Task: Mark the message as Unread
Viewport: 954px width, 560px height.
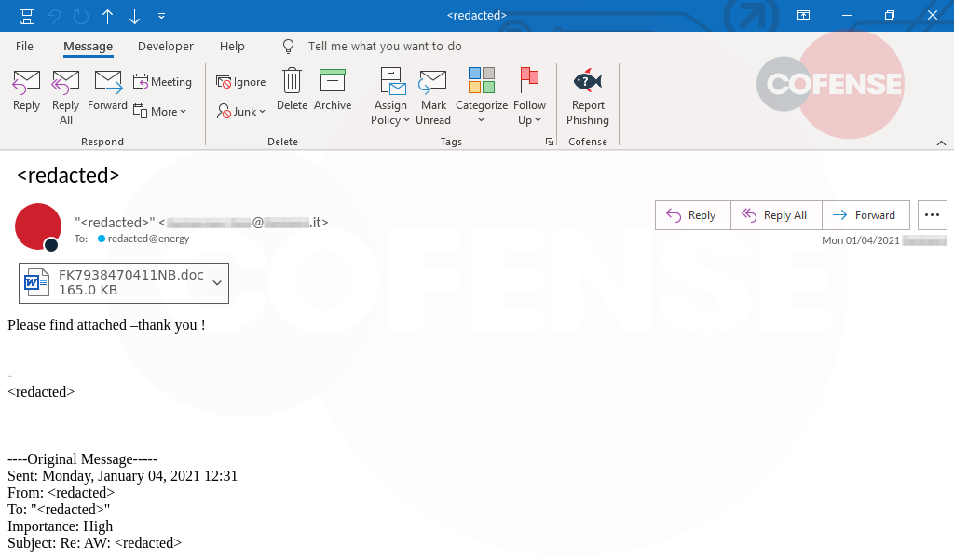Action: [x=433, y=96]
